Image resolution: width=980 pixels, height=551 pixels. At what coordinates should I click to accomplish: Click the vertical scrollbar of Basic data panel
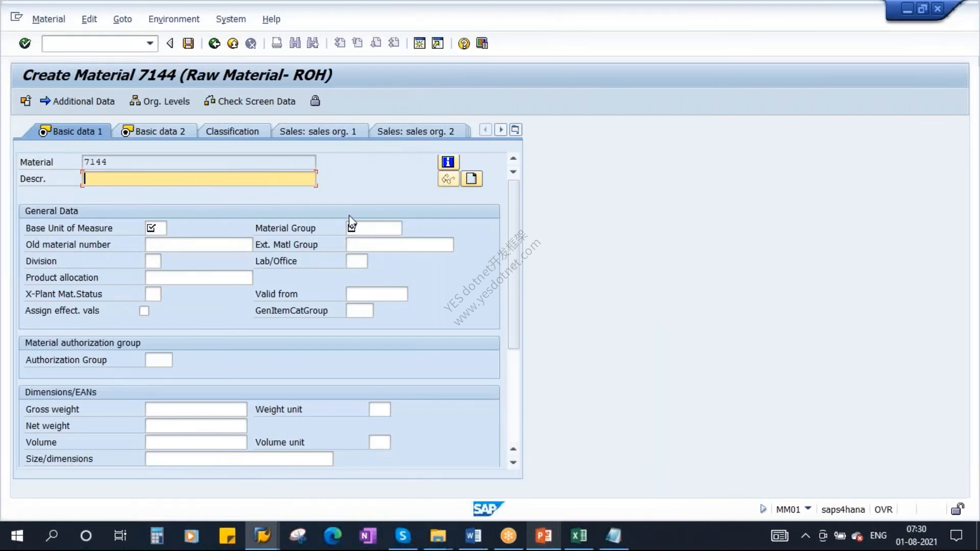click(x=513, y=264)
